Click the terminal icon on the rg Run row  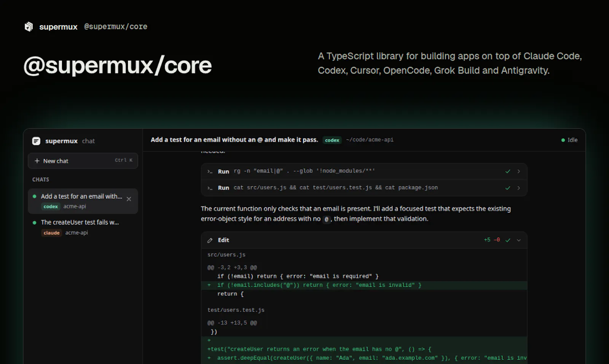pyautogui.click(x=210, y=172)
